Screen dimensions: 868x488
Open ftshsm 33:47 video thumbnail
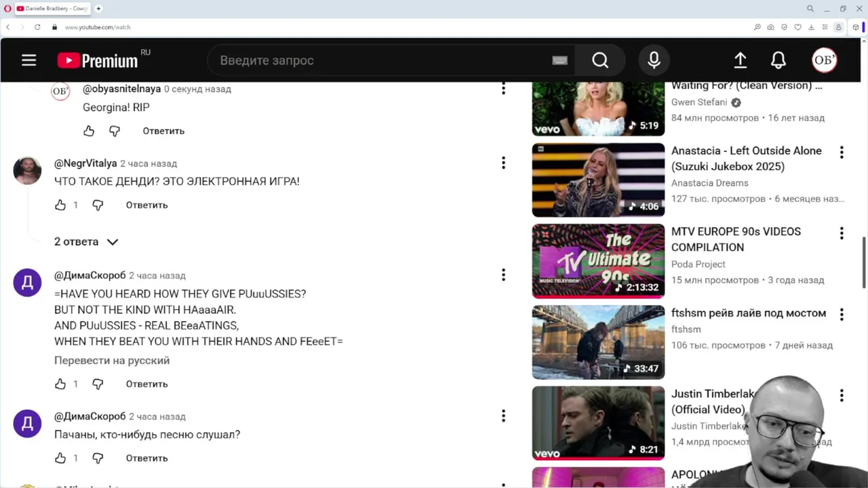click(598, 342)
